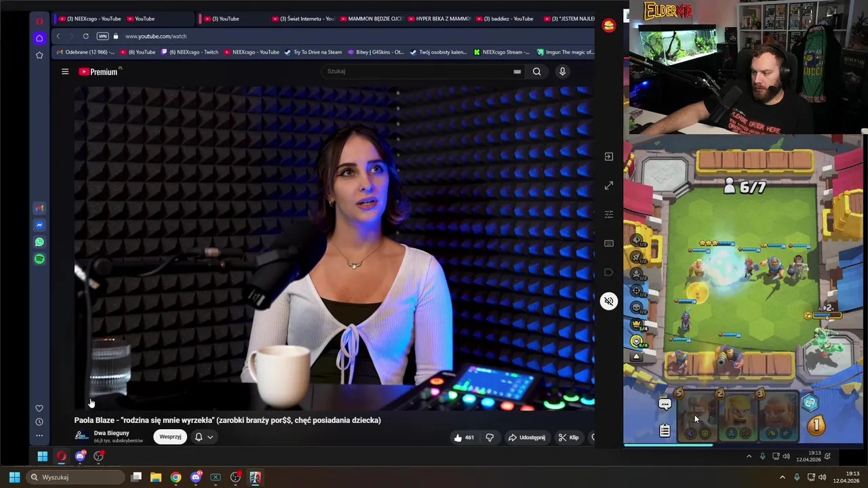Click the crown trait icon showing 3/4
Image resolution: width=868 pixels, height=488 pixels.
tap(636, 325)
